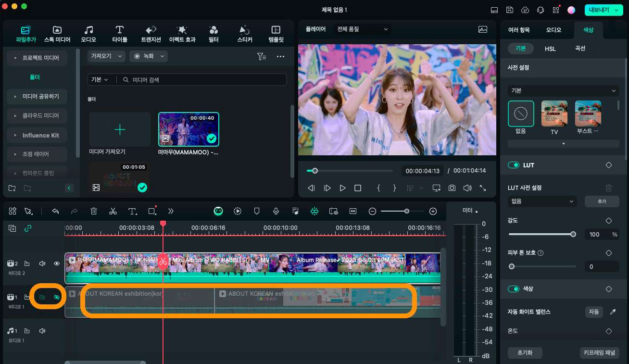The width and height of the screenshot is (629, 364).
Task: Open the media panel more options menu
Action: [281, 57]
